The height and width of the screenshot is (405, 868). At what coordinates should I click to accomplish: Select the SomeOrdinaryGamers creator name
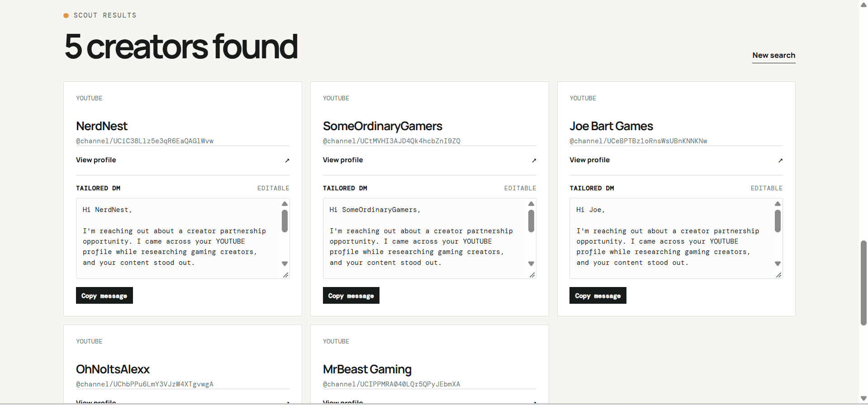tap(383, 126)
